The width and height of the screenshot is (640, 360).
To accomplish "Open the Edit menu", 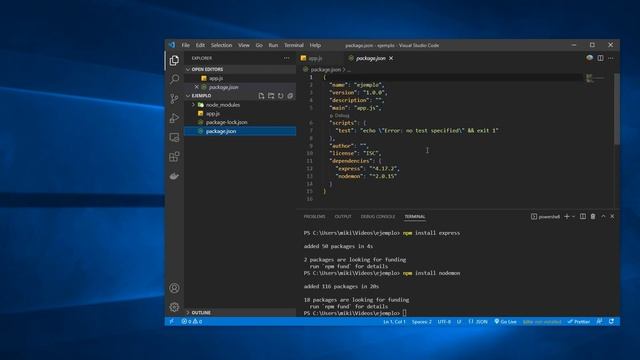I will (x=200, y=45).
